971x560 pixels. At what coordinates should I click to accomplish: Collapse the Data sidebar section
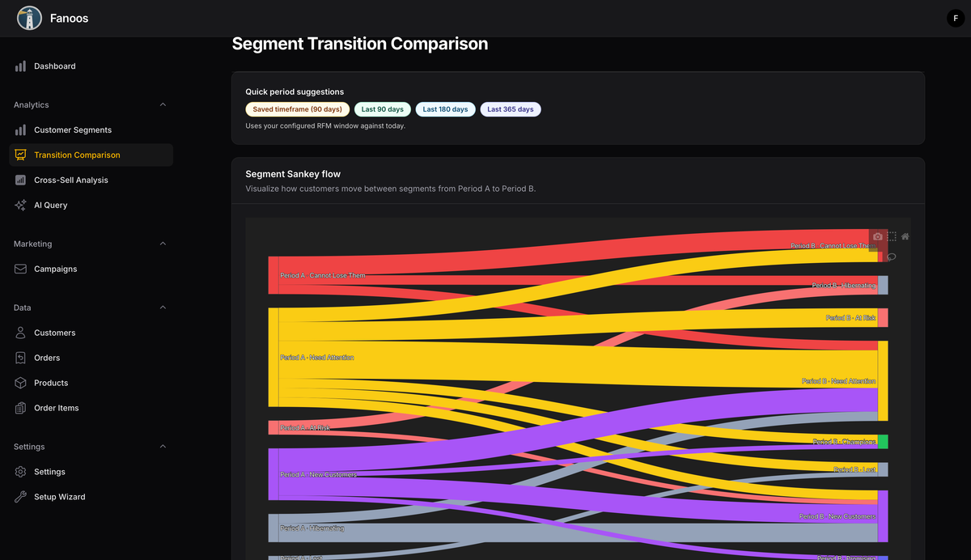pyautogui.click(x=163, y=308)
